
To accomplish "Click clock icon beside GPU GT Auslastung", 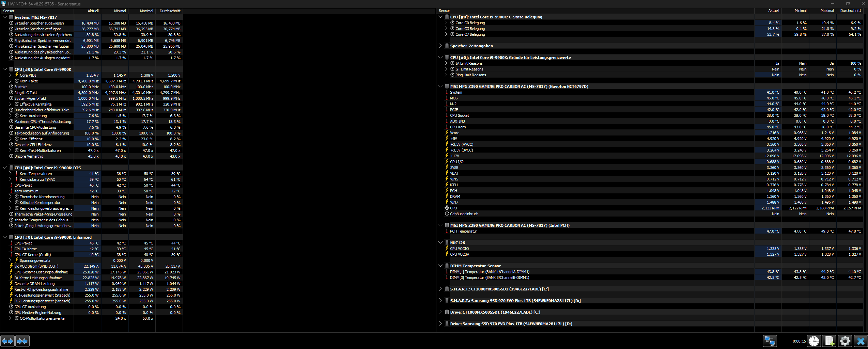I will pyautogui.click(x=11, y=307).
